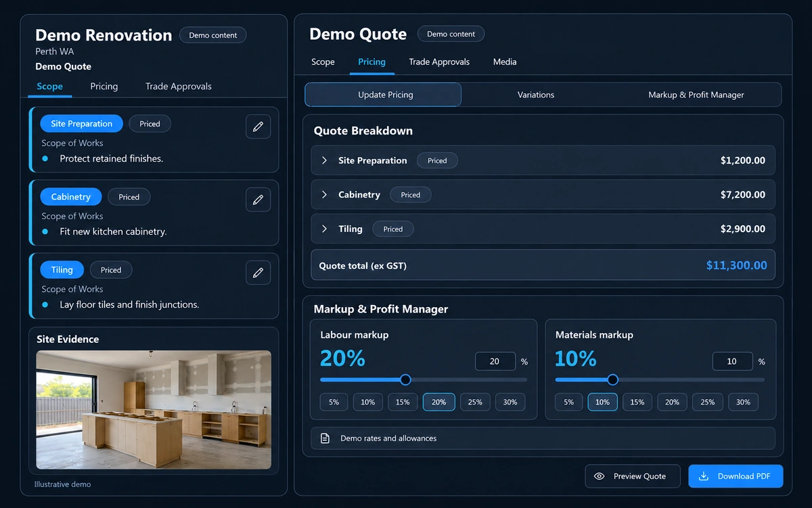This screenshot has height=508, width=812.
Task: Click the document icon beside Demo rates
Action: 325,438
